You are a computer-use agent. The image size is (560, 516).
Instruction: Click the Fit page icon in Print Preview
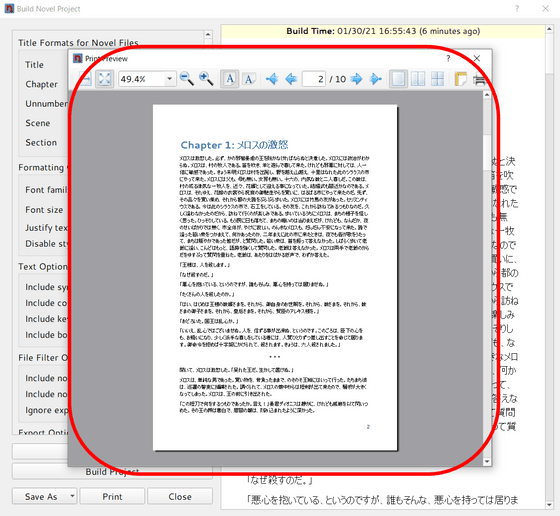point(105,79)
